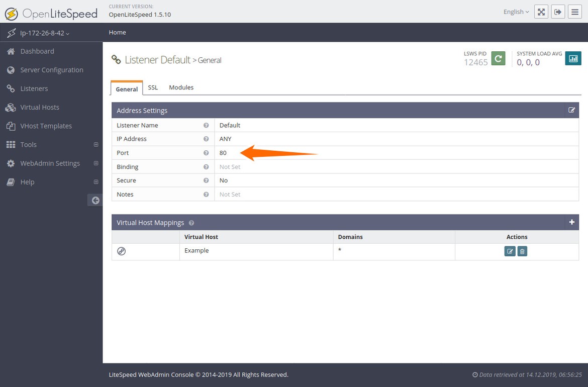Show help for Port field
This screenshot has height=387, width=588.
206,153
